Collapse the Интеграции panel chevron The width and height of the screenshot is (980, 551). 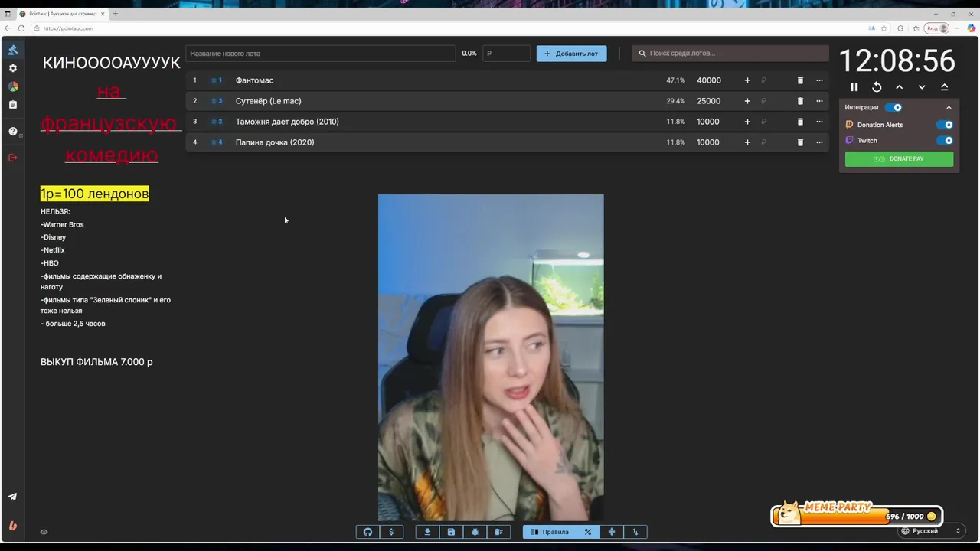(949, 107)
